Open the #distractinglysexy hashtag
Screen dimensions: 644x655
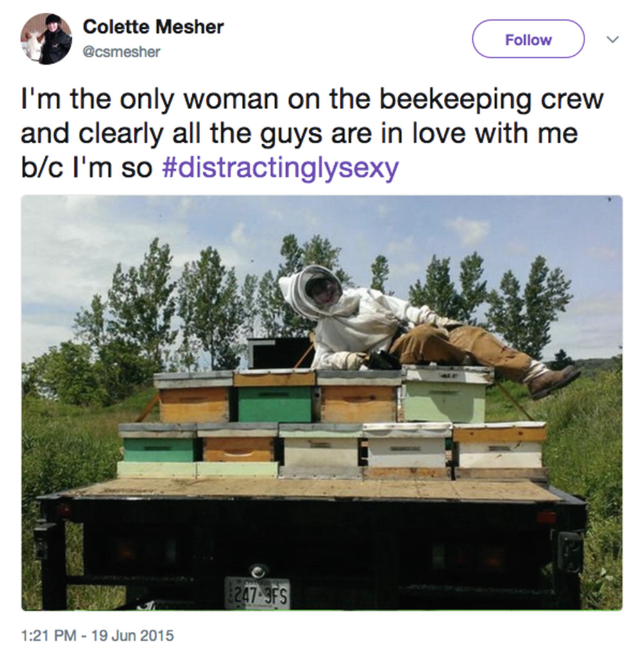pyautogui.click(x=280, y=168)
